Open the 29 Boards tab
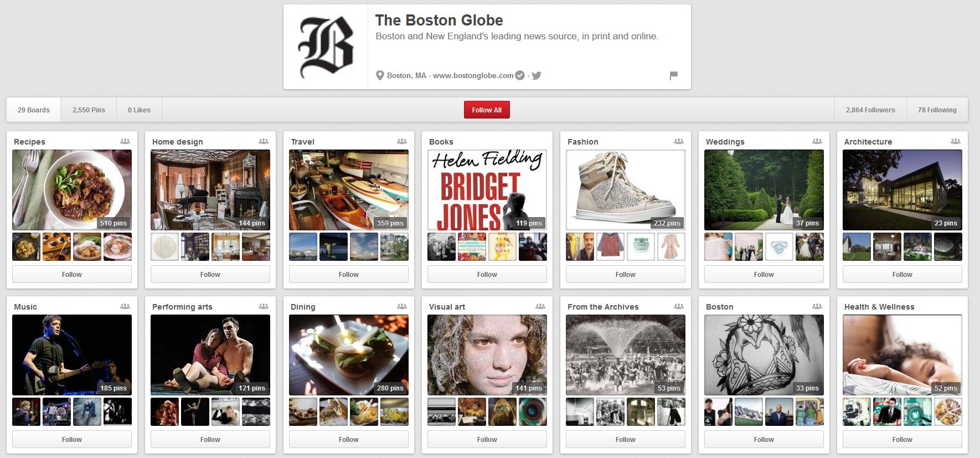The image size is (980, 458). [34, 110]
